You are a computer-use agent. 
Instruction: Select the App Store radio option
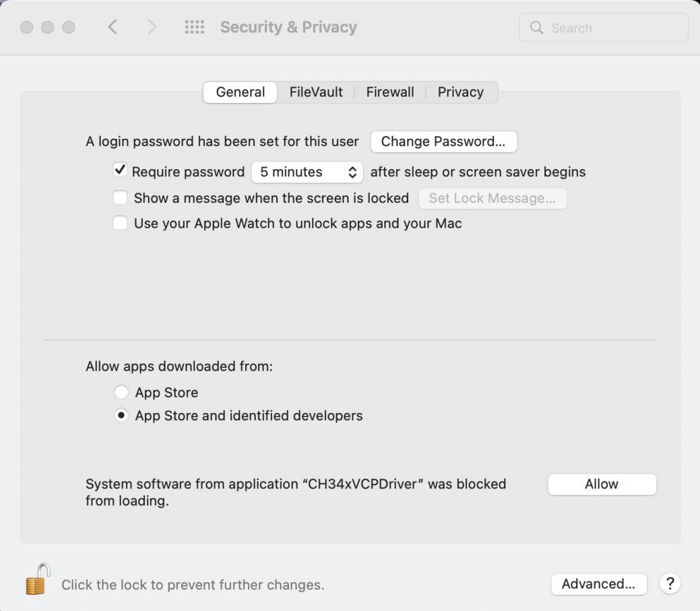click(121, 392)
